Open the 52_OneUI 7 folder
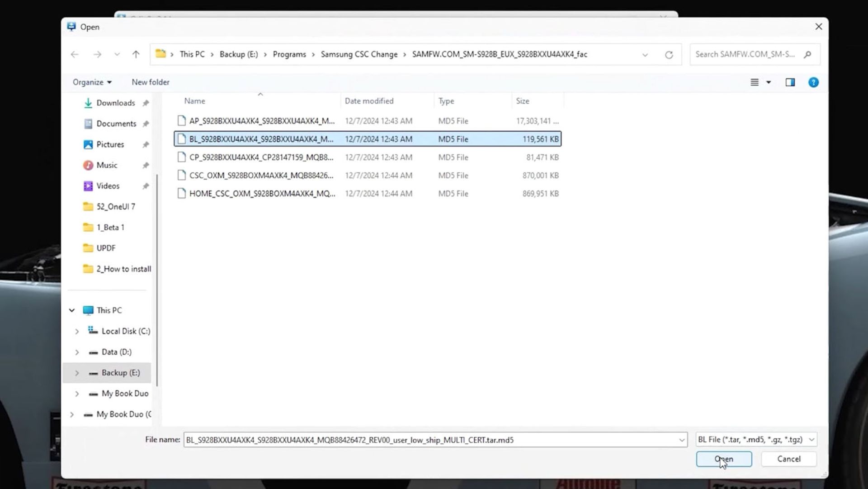 coord(115,207)
